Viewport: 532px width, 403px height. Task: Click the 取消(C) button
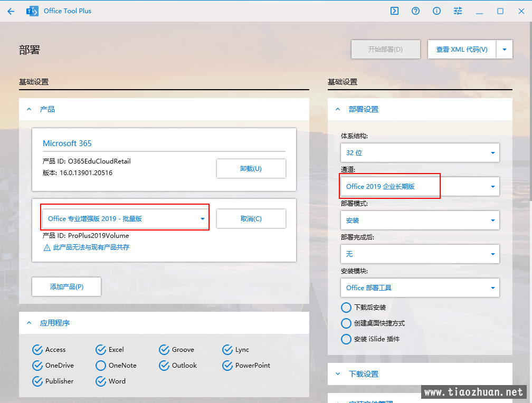251,218
